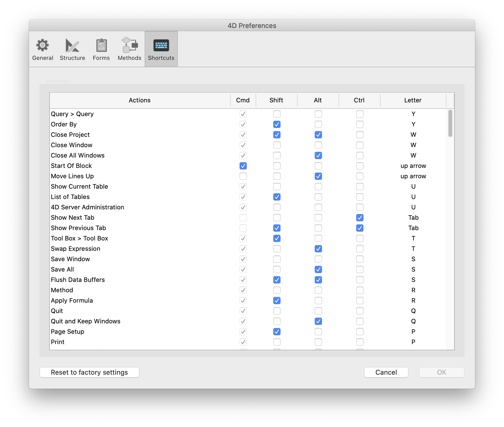Image resolution: width=504 pixels, height=427 pixels.
Task: Uncheck Shift modifier for Tool Box shortcut
Action: pyautogui.click(x=277, y=238)
